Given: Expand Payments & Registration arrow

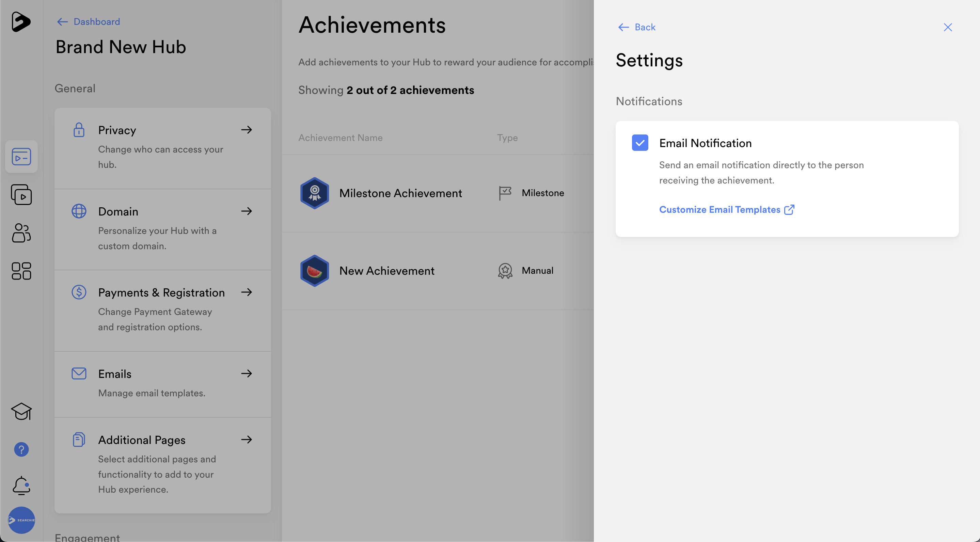Looking at the screenshot, I should click(x=247, y=292).
